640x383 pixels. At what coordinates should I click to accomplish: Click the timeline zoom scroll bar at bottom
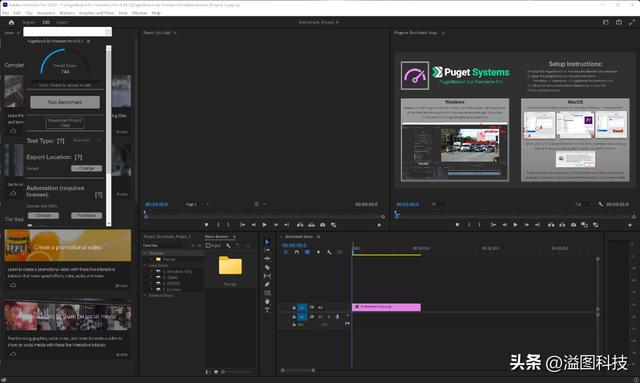pyautogui.click(x=298, y=370)
